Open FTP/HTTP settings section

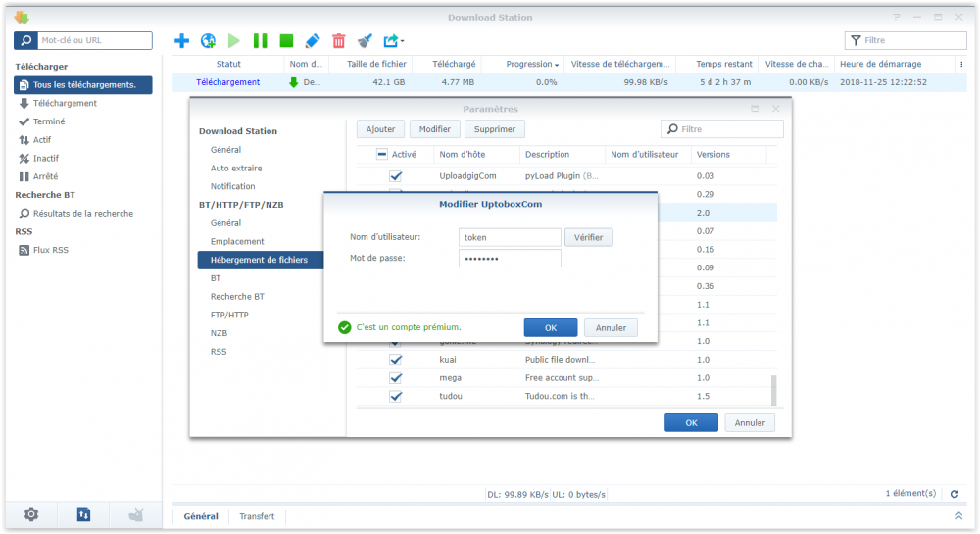(x=229, y=315)
